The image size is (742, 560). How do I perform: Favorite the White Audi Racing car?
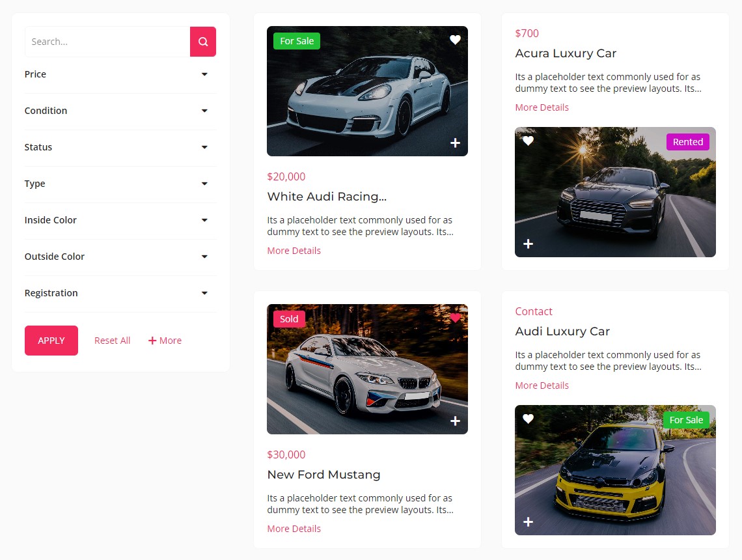point(454,39)
